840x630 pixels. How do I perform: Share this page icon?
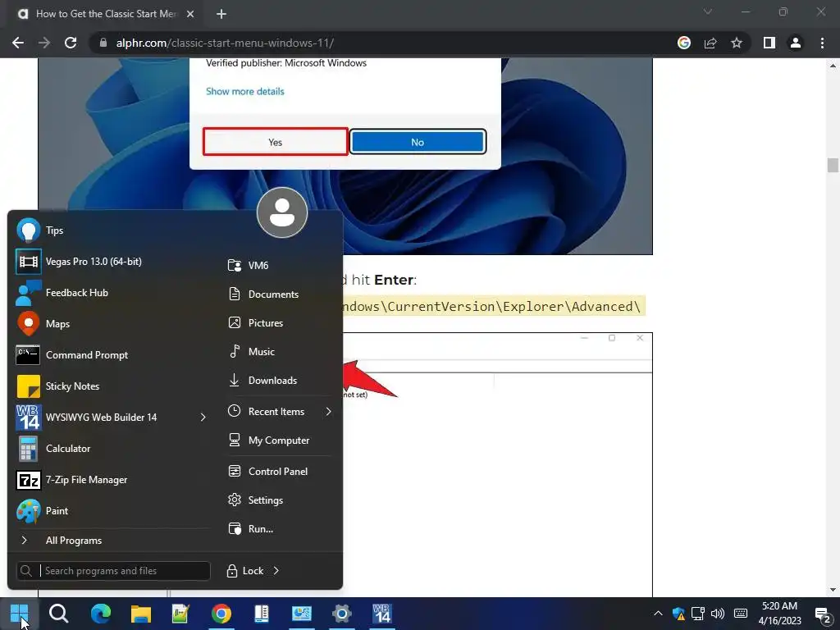pos(710,43)
